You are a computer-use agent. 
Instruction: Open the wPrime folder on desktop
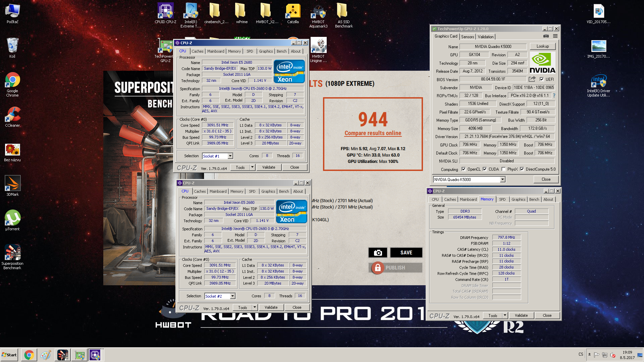[x=242, y=13]
